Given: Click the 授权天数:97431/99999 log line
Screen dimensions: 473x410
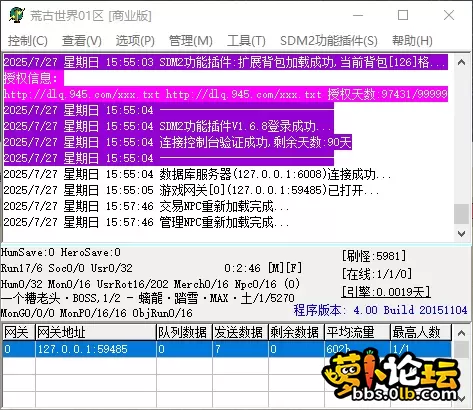Looking at the screenshot, I should point(226,94).
